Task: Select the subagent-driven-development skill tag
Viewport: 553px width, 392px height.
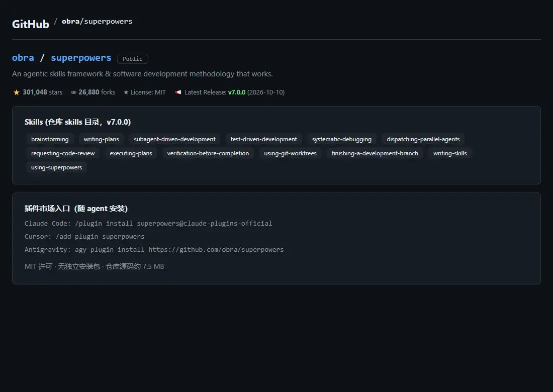Action: [x=174, y=139]
